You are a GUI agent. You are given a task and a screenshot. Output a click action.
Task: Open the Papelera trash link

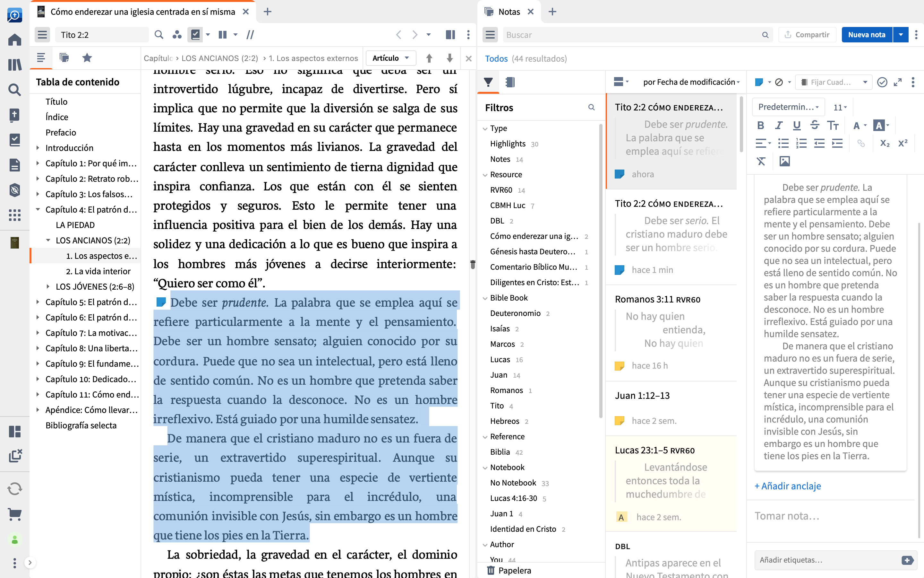tap(509, 570)
